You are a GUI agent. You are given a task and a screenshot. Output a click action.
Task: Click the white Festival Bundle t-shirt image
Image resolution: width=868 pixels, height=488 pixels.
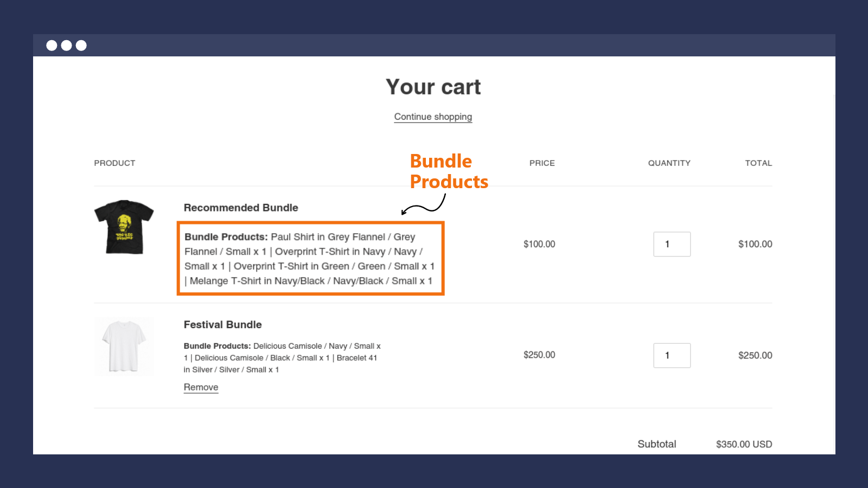pyautogui.click(x=124, y=345)
